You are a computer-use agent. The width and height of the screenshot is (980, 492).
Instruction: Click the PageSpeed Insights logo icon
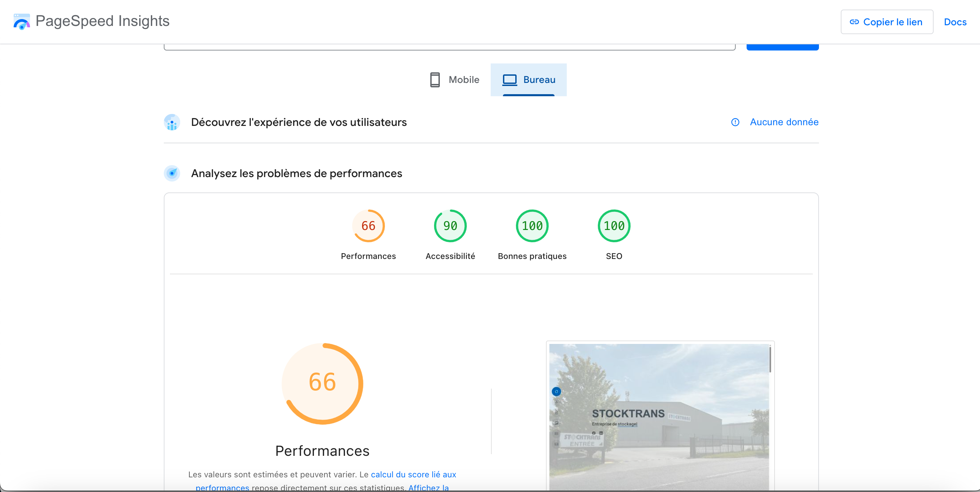tap(22, 22)
